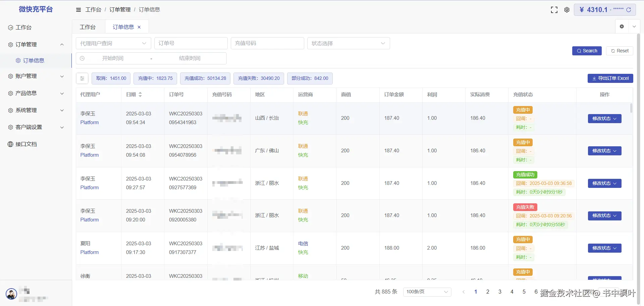
Task: Click the 电信 carrier label in 夏阳's row
Action: pyautogui.click(x=303, y=244)
